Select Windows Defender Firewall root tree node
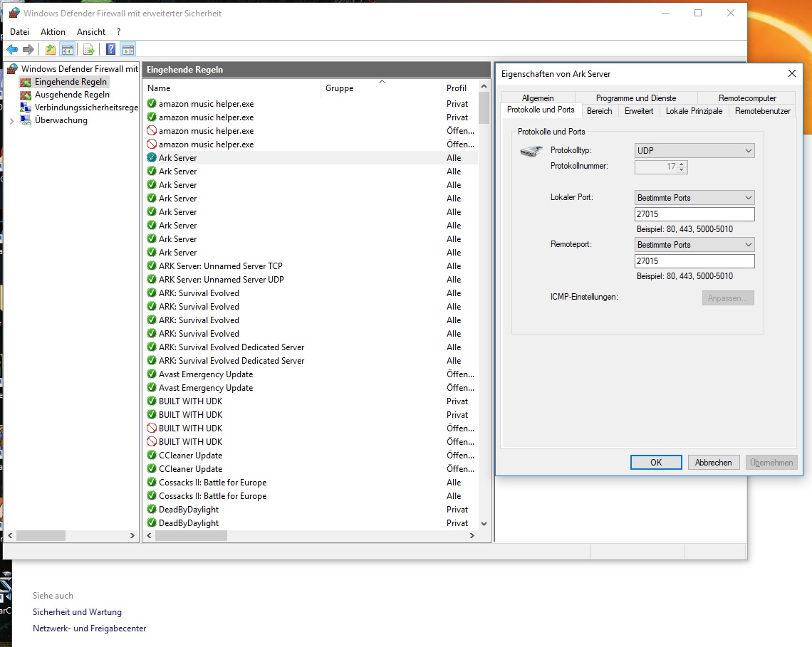 (x=79, y=68)
